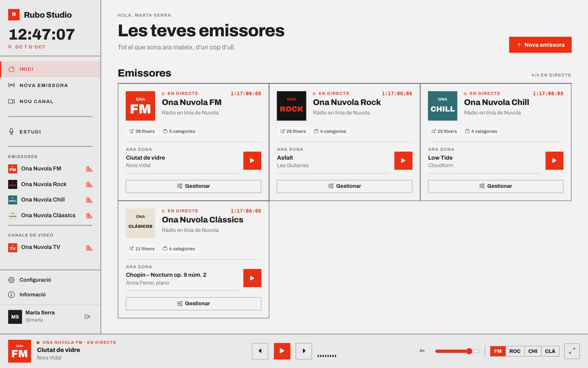Switch player to CLÀ station

tap(550, 351)
